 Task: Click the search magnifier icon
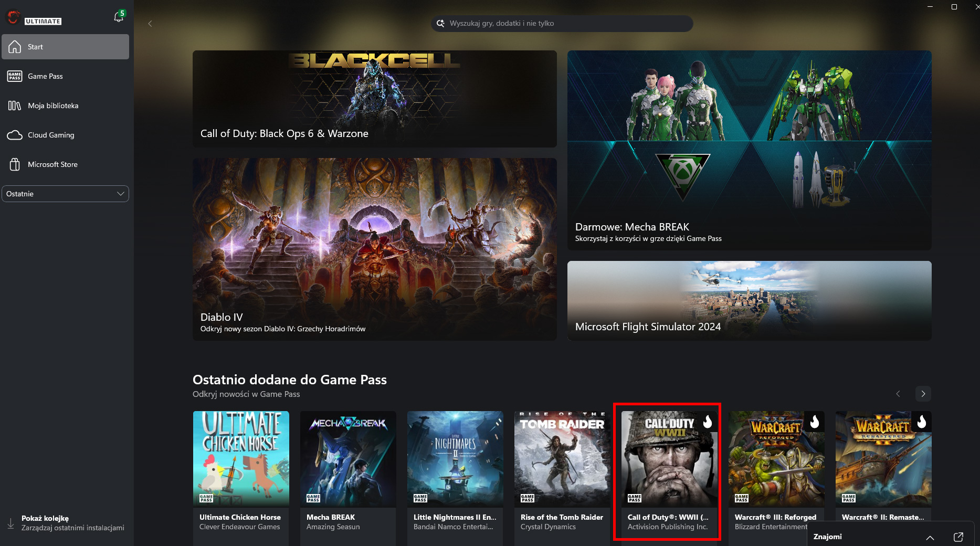tap(440, 24)
